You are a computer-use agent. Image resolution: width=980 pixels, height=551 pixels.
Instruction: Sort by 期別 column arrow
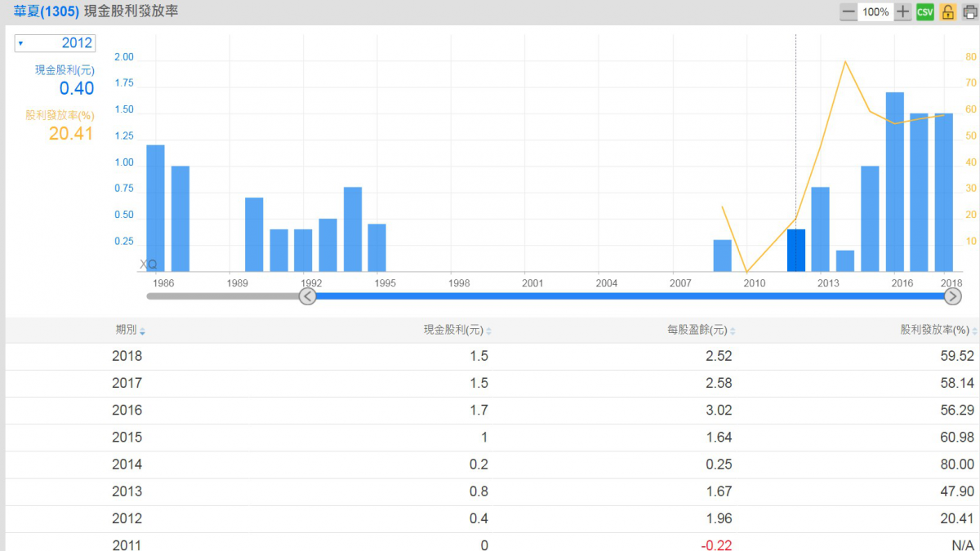coord(143,331)
